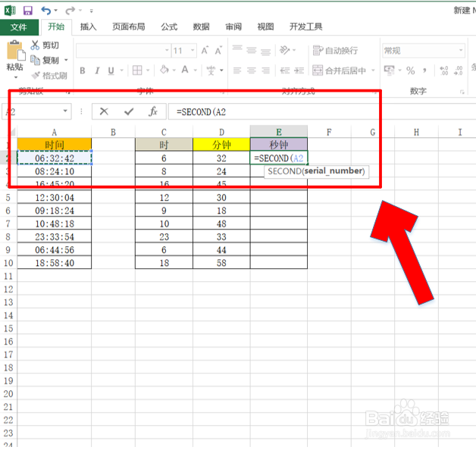Screen dimensions: 476x450
Task: Expand the 复制 dropdown arrow
Action: click(x=66, y=61)
